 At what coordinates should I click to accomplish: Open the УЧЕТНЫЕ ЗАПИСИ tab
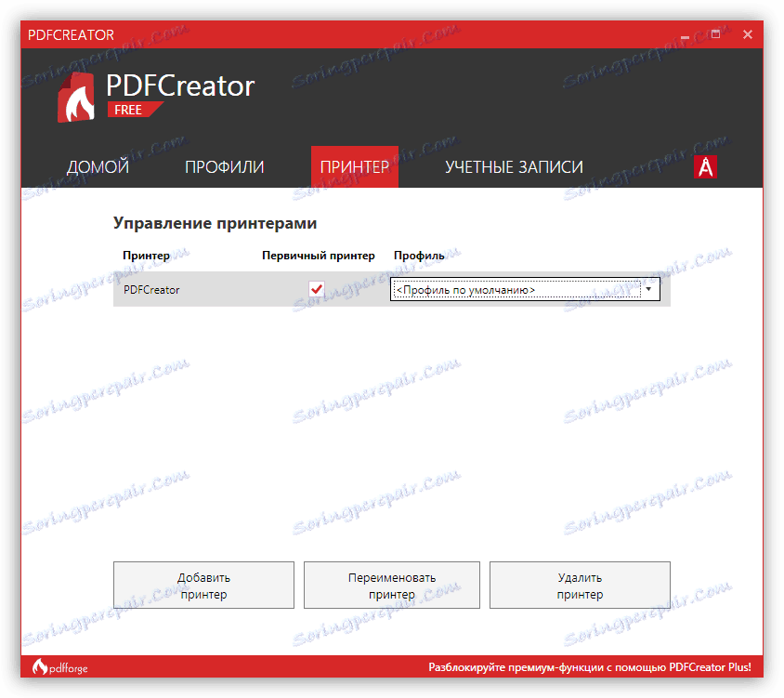[514, 166]
